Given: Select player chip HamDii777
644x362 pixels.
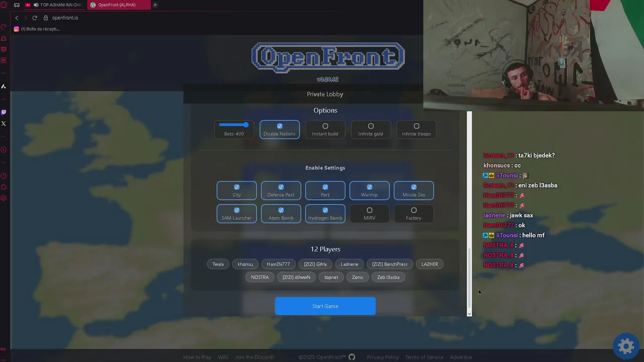Looking at the screenshot, I should pos(278,264).
